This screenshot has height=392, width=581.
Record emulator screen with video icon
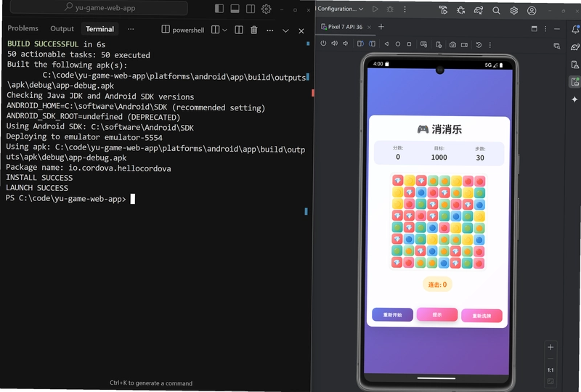(x=464, y=45)
